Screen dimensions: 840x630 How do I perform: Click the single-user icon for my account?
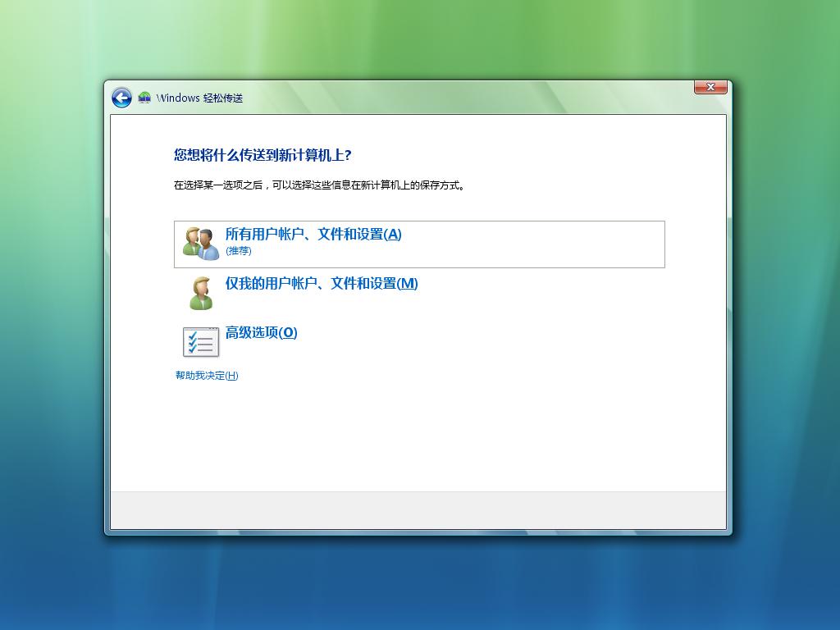[x=202, y=293]
